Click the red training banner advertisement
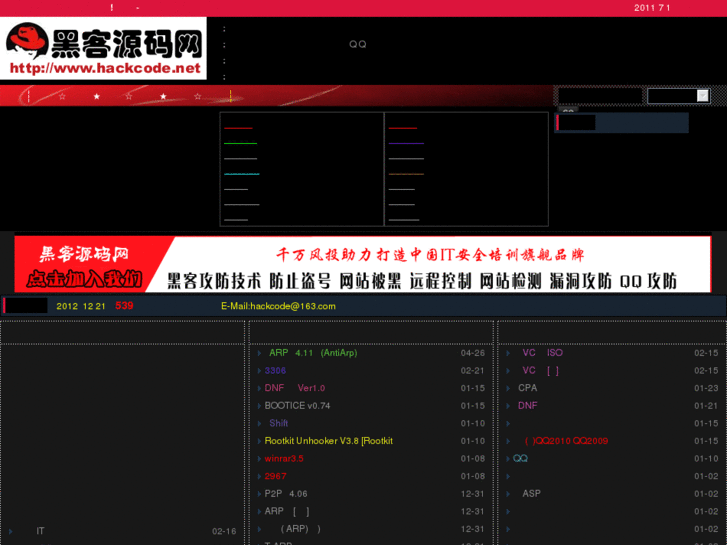Screen dimensions: 727x545 pyautogui.click(x=363, y=264)
